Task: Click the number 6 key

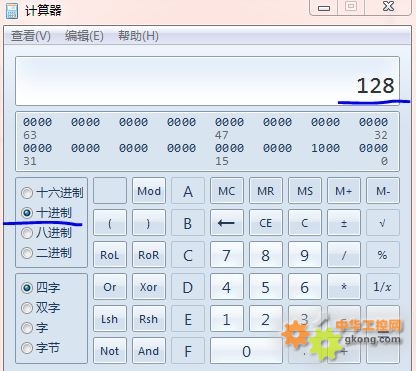Action: click(x=305, y=287)
